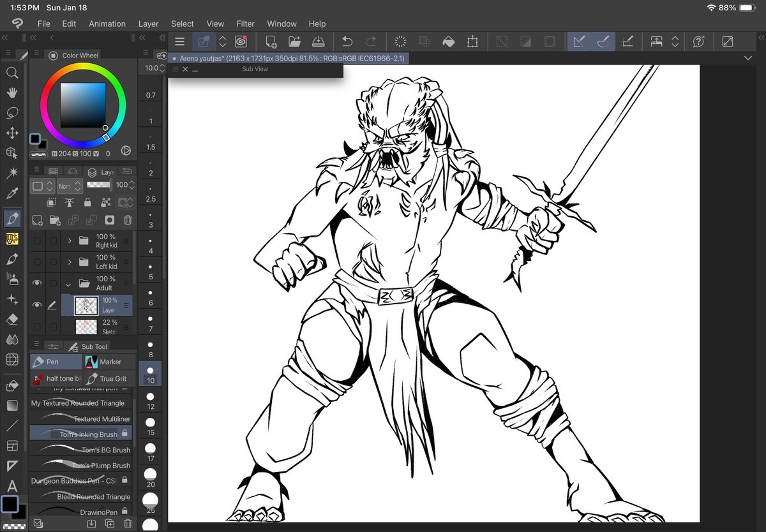Image resolution: width=766 pixels, height=532 pixels.
Task: Toggle Snap to Grid in command bar
Action: (x=627, y=41)
